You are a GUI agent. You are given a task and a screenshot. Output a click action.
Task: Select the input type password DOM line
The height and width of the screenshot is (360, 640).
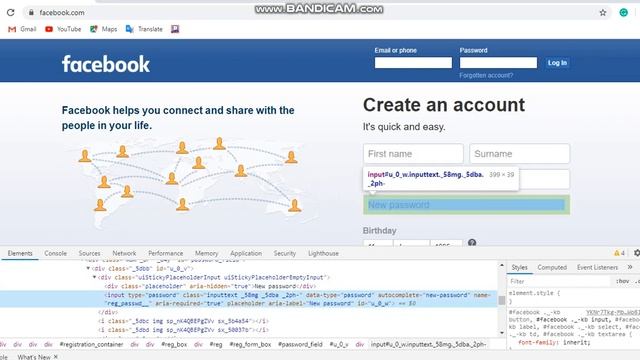point(248,299)
